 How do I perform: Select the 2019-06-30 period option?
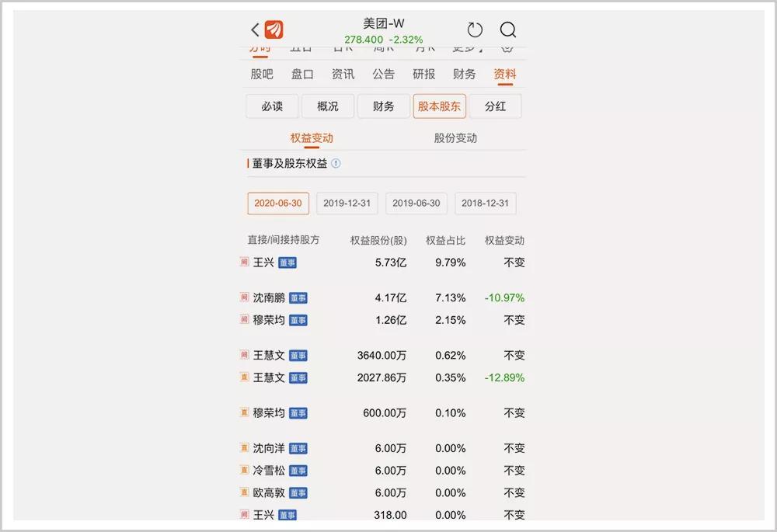[416, 203]
